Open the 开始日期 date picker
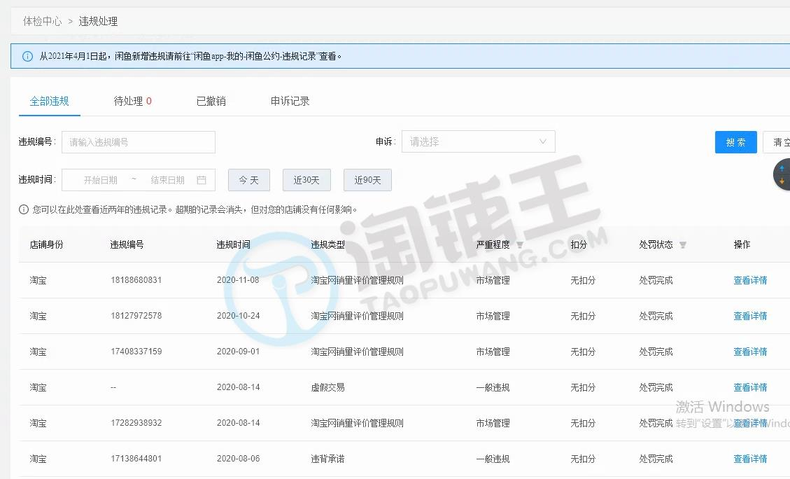Screen dimensions: 790x479 click(x=100, y=180)
